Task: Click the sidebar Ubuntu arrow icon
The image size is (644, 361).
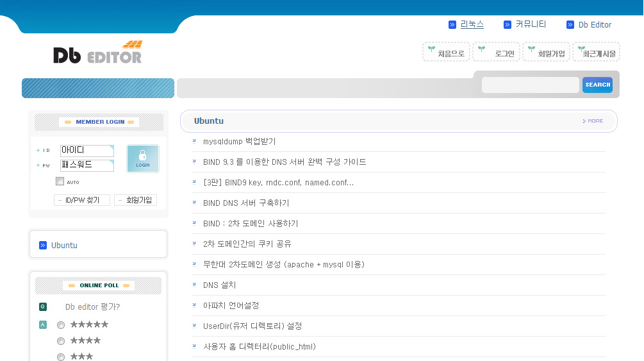Action: [43, 245]
